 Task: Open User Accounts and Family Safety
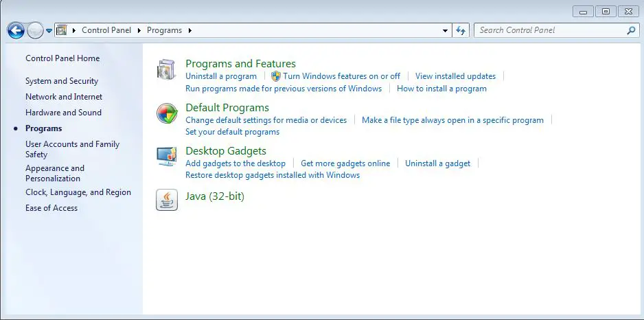pyautogui.click(x=72, y=149)
